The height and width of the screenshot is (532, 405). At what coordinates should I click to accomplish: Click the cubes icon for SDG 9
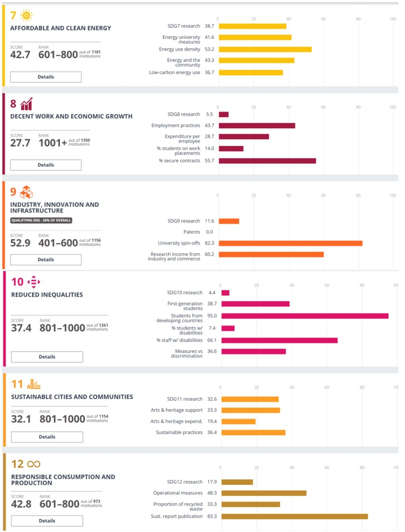[26, 192]
